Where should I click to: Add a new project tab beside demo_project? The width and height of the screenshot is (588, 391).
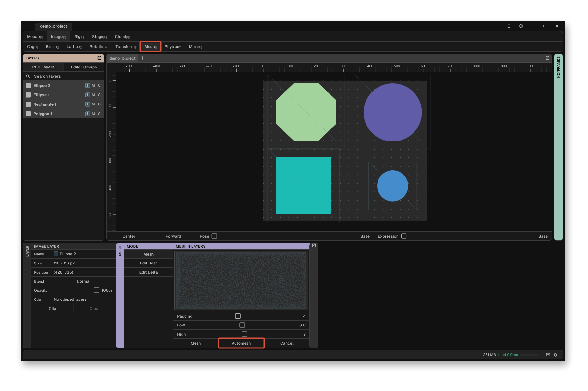[x=77, y=26]
